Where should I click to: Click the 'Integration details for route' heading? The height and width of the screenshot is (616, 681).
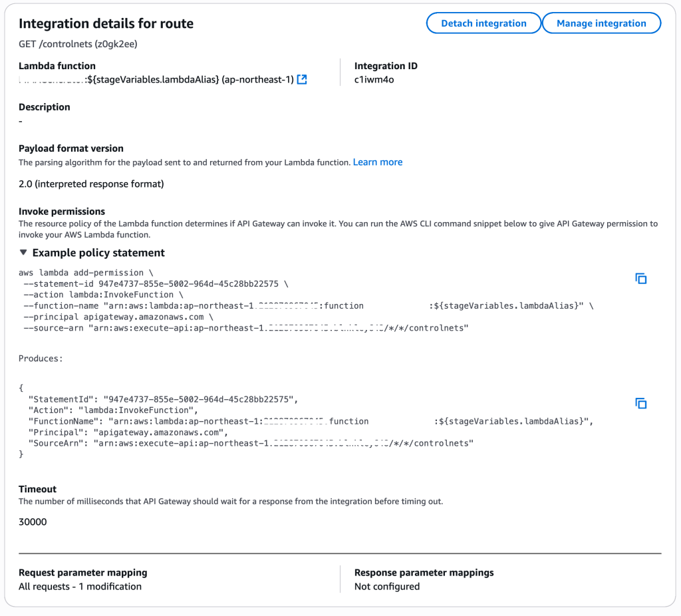[x=106, y=24]
